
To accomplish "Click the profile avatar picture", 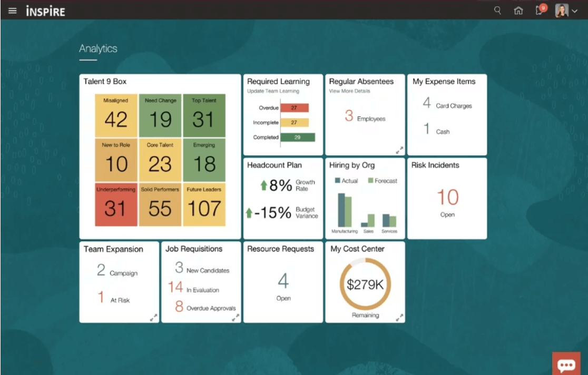I will click(x=562, y=11).
